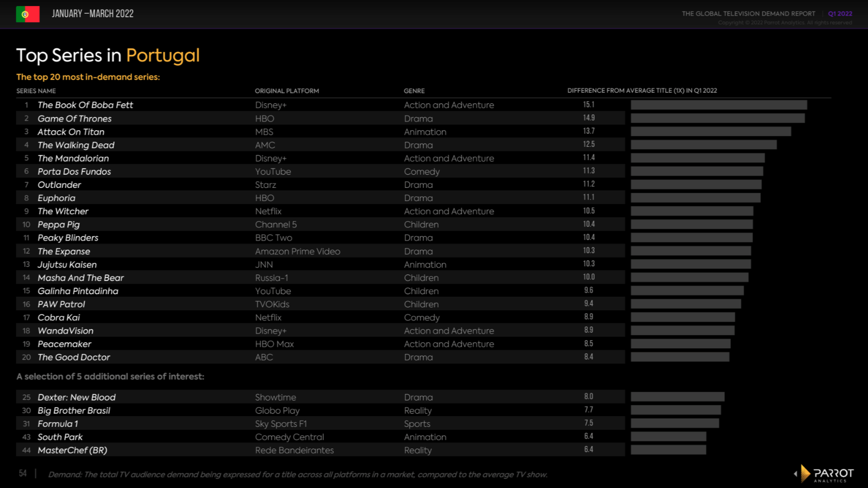
Task: Select 'Peaky Blinders' series name
Action: click(x=68, y=238)
